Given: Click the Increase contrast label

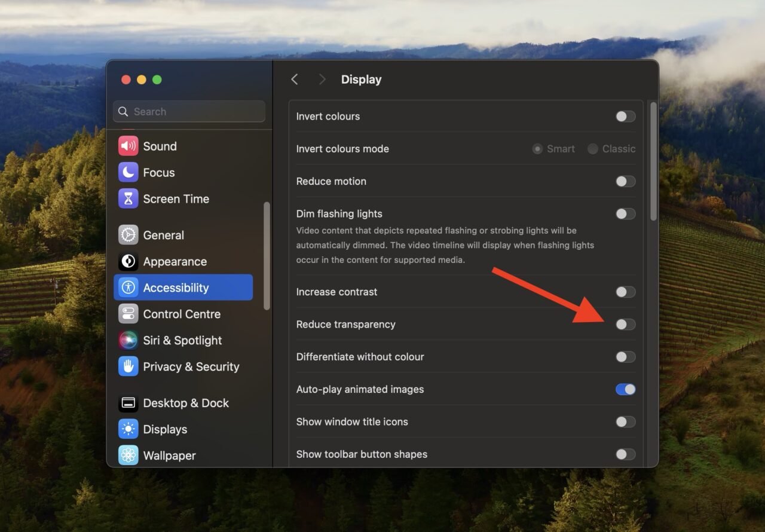Looking at the screenshot, I should 337,292.
